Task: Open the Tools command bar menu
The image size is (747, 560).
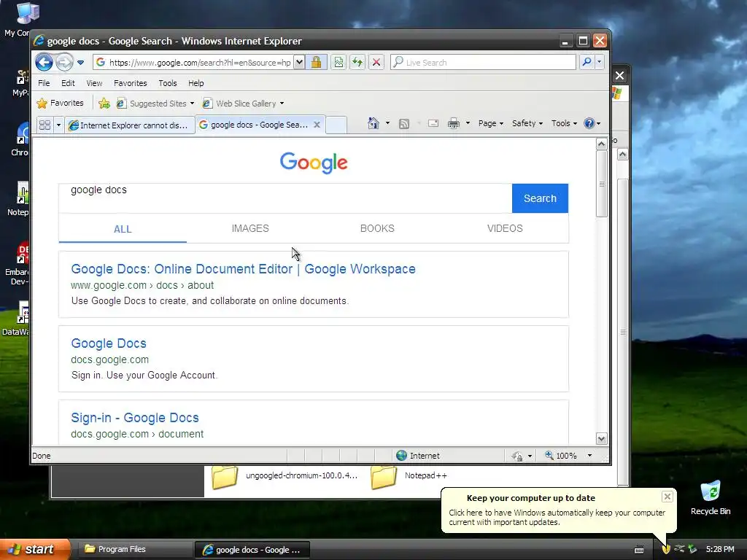Action: tap(564, 123)
